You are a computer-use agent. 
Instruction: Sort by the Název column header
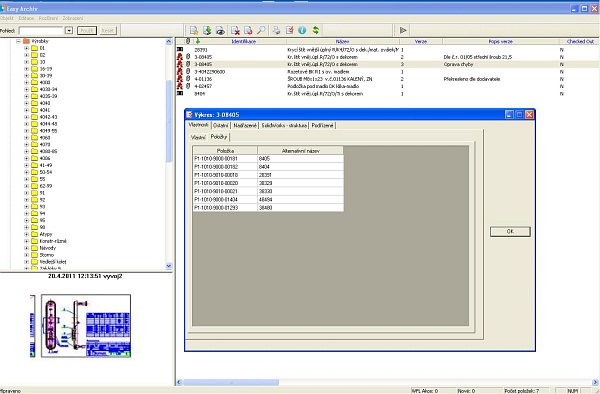click(342, 41)
